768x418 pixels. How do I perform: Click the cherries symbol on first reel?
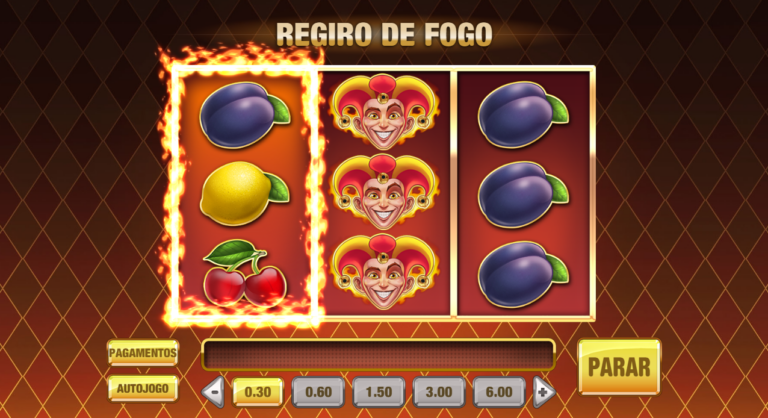click(244, 273)
